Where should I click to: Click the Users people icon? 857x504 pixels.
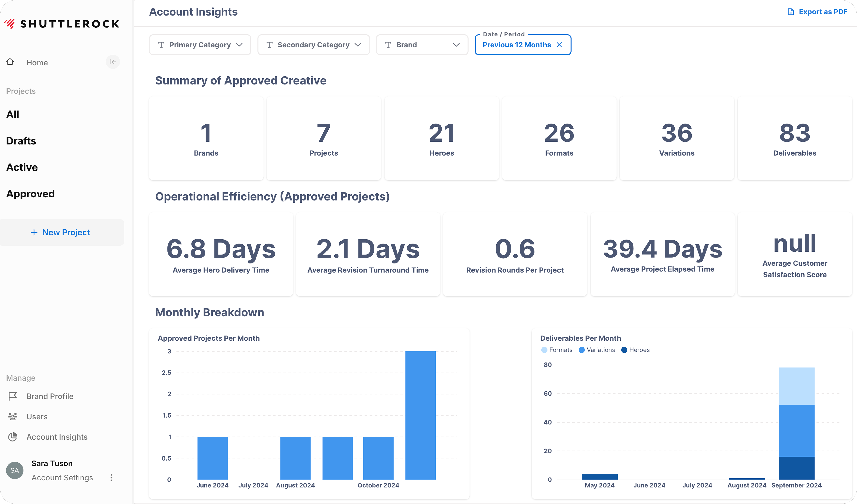point(13,416)
